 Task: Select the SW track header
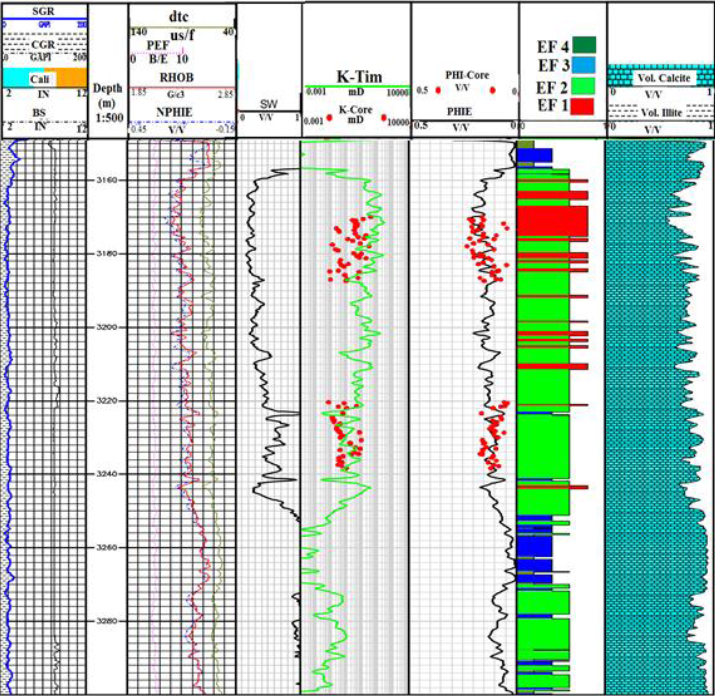pos(269,103)
